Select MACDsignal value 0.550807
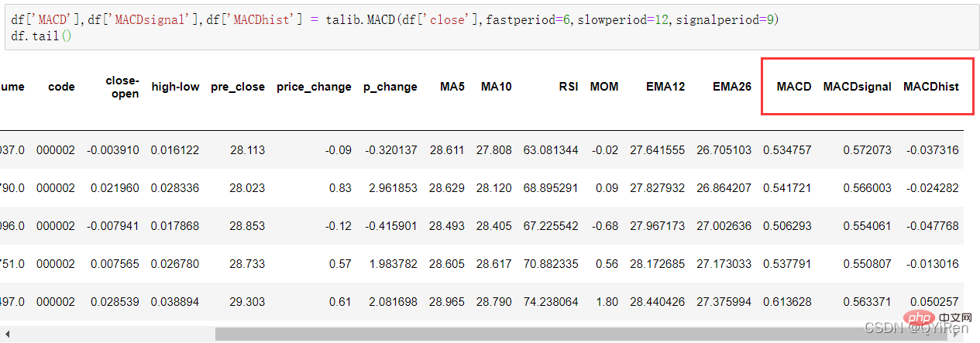The image size is (980, 343). [867, 264]
